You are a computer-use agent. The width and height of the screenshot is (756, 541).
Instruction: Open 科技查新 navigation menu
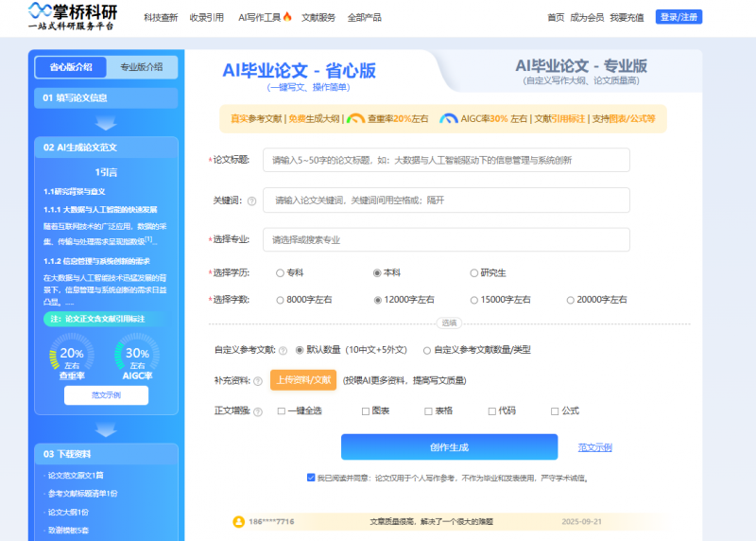click(x=161, y=17)
